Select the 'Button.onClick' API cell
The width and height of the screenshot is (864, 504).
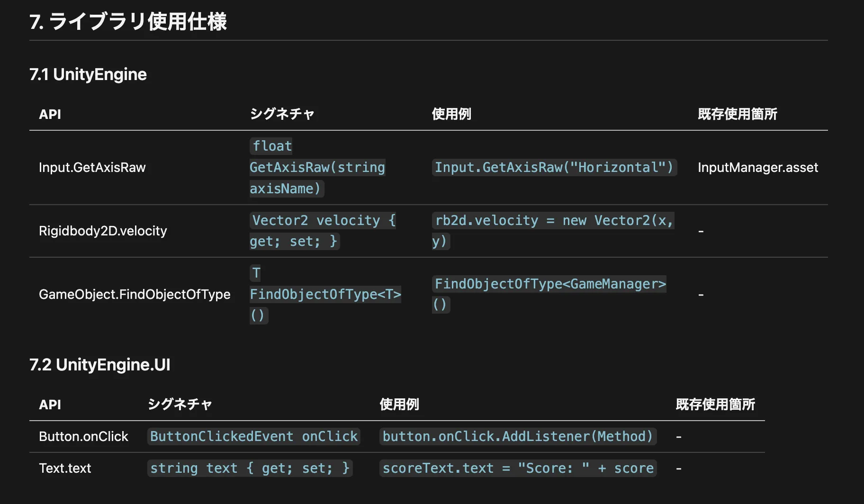click(x=83, y=436)
